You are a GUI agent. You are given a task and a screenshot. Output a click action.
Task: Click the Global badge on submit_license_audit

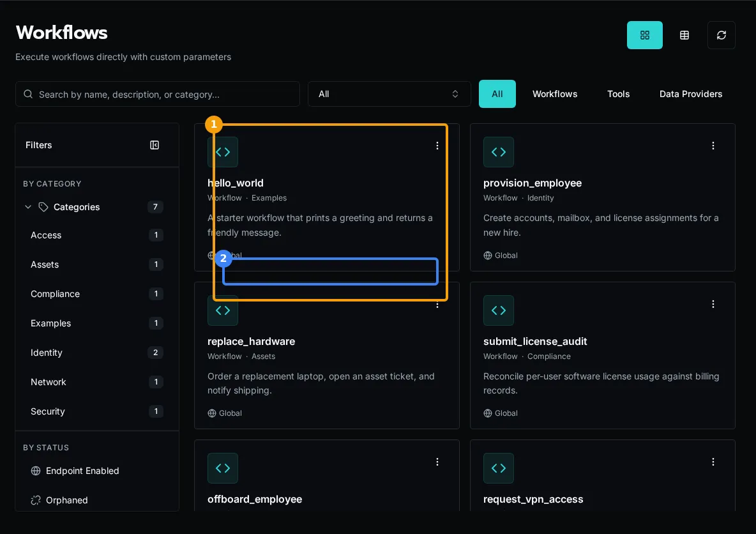[x=501, y=413]
